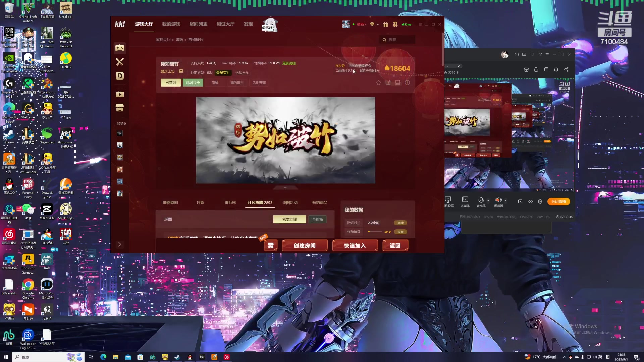The height and width of the screenshot is (362, 644).
Task: Switch to 我的游戏 tab
Action: coord(171,24)
